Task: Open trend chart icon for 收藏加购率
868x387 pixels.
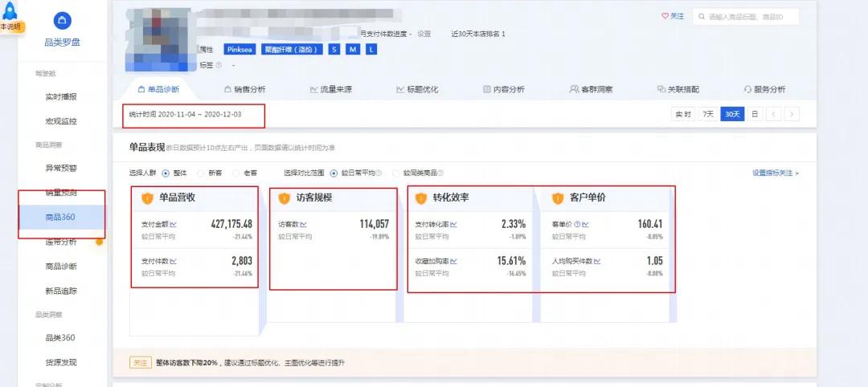Action: (454, 261)
